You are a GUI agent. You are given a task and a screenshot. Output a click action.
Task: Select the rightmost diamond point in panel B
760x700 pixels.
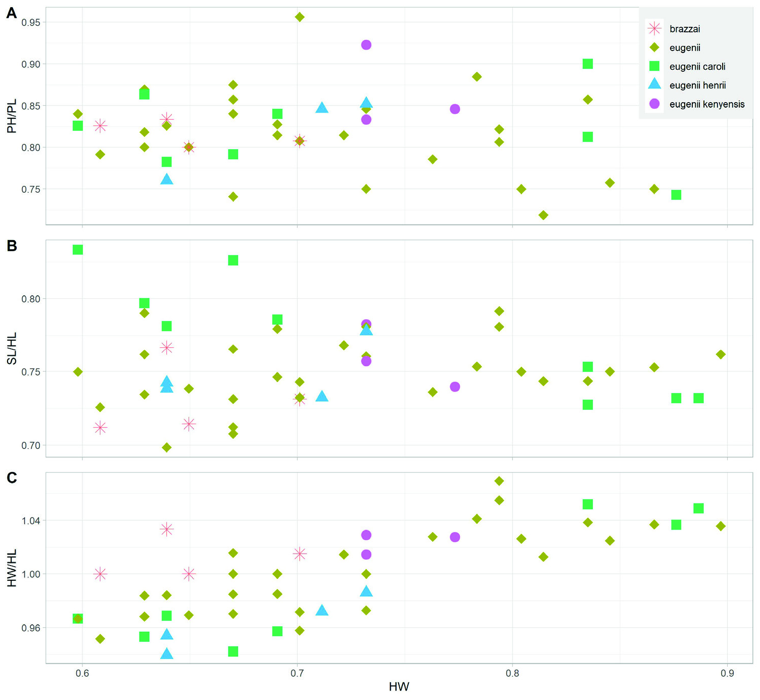pyautogui.click(x=721, y=354)
